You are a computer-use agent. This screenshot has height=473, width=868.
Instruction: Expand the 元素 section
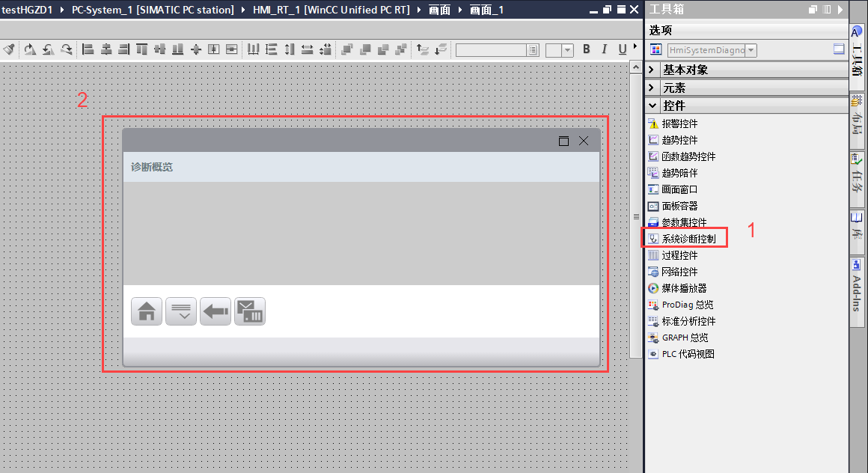(652, 88)
